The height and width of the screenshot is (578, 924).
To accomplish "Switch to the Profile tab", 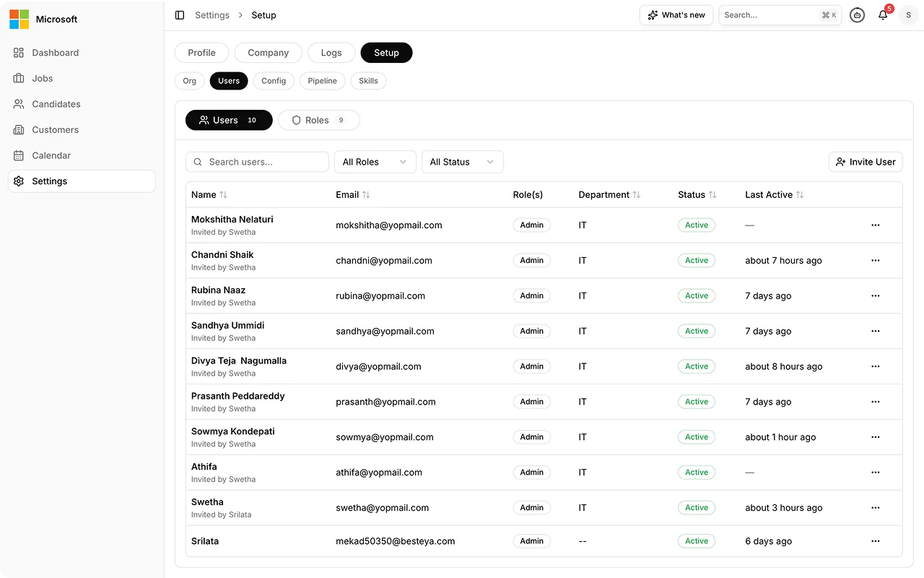I will point(202,53).
